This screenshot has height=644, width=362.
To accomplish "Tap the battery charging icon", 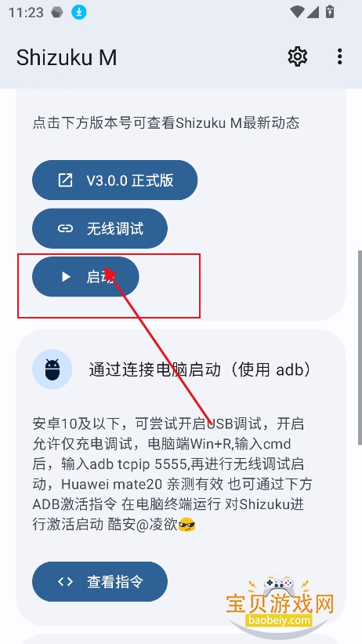I will (329, 12).
